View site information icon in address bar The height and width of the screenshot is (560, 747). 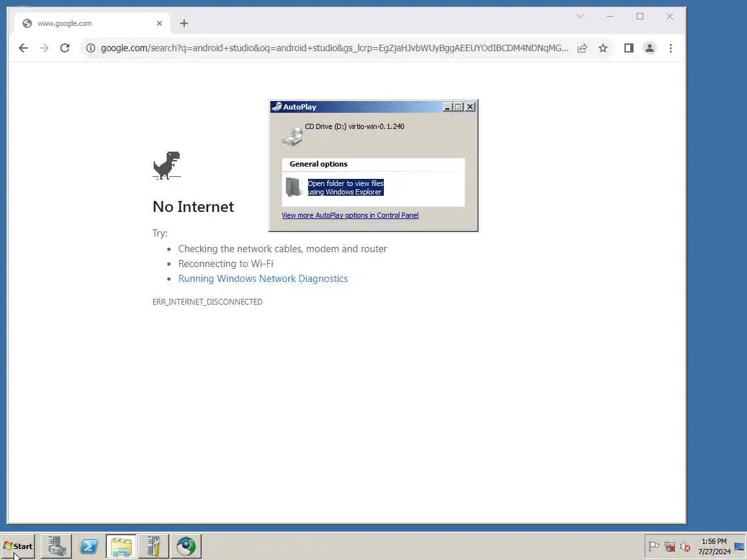[x=91, y=48]
